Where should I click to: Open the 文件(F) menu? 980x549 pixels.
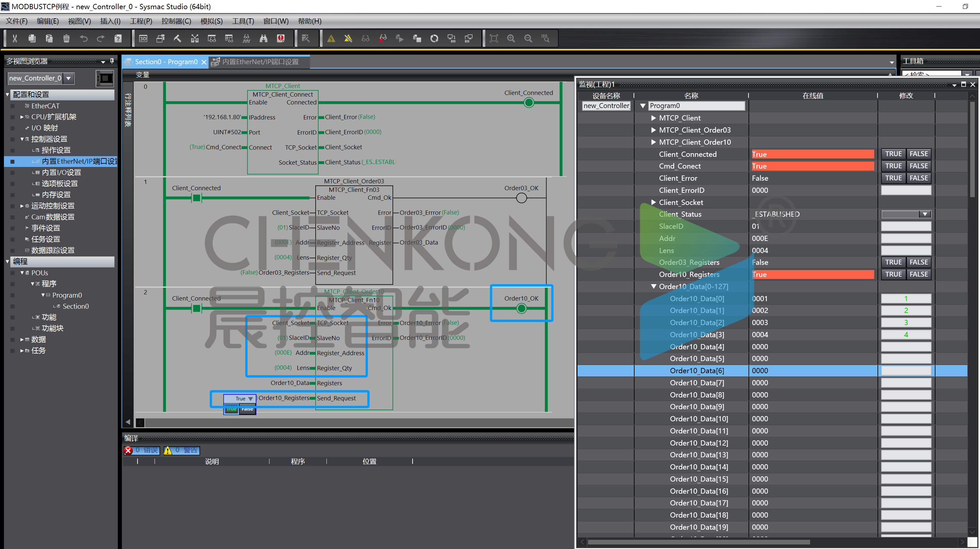coord(17,21)
